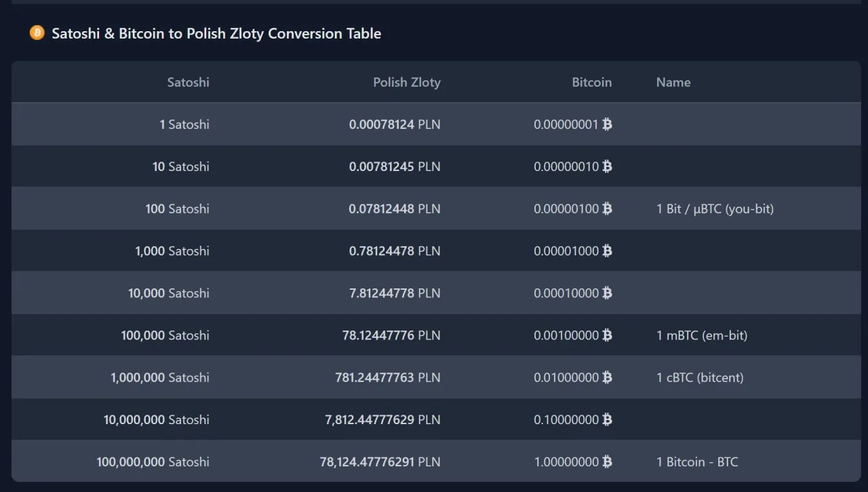Click the Bitcoin amount 0.00000010

(x=566, y=166)
